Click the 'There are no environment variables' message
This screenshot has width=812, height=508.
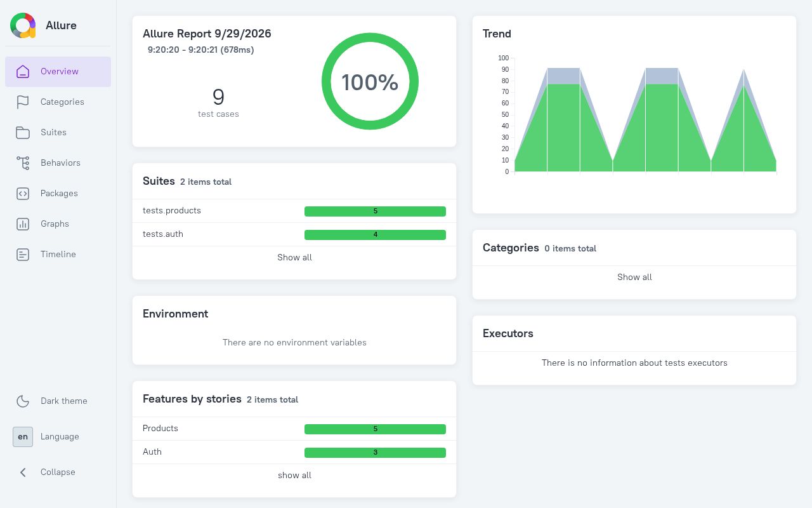click(x=294, y=342)
